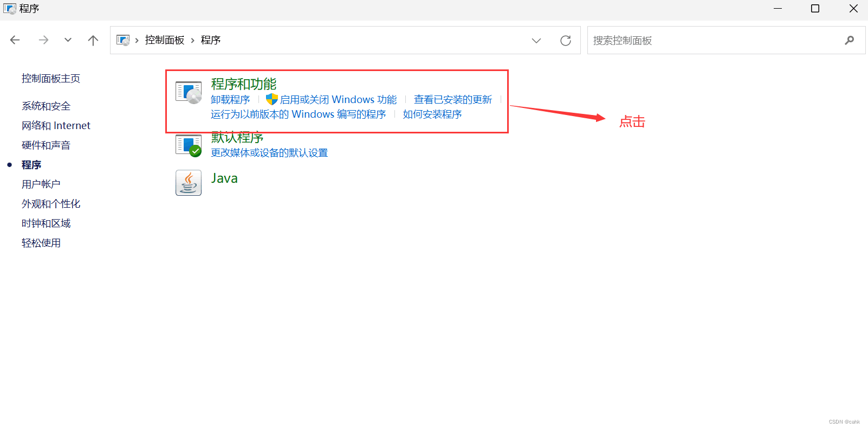Screen dimensions: 868x429
Task: Select 程序 in the sidebar
Action: (31, 165)
